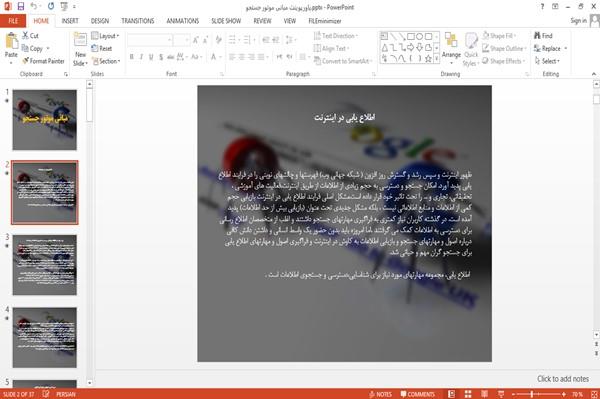The height and width of the screenshot is (399, 600).
Task: Click the zoom slider handle
Action: [x=532, y=394]
